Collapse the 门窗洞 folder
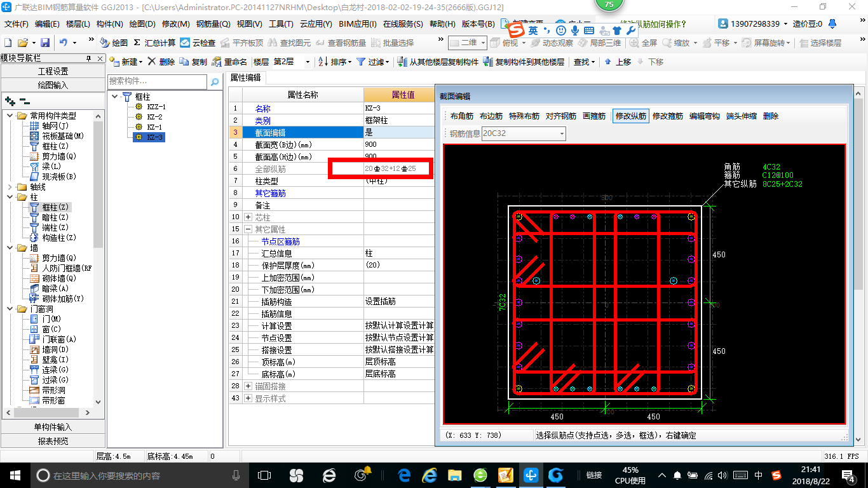Viewport: 868px width, 488px height. (10, 309)
